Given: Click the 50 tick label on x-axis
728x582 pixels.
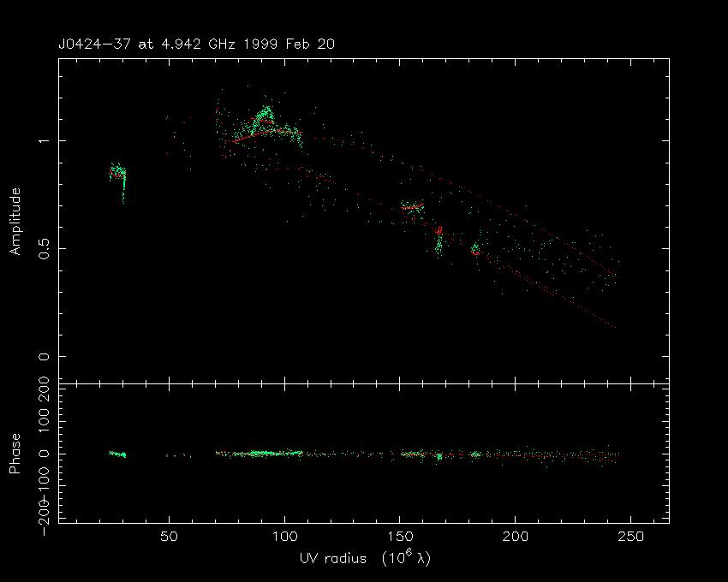Looking at the screenshot, I should pyautogui.click(x=169, y=537).
